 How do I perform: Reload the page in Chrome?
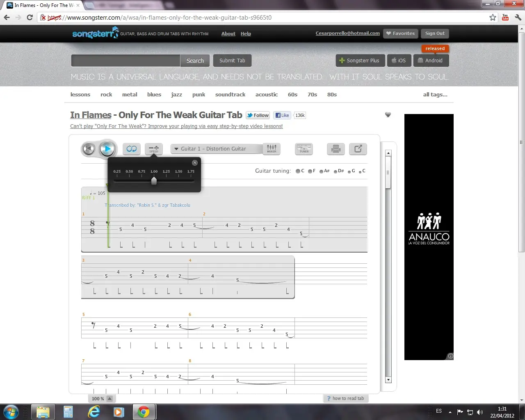pos(30,17)
